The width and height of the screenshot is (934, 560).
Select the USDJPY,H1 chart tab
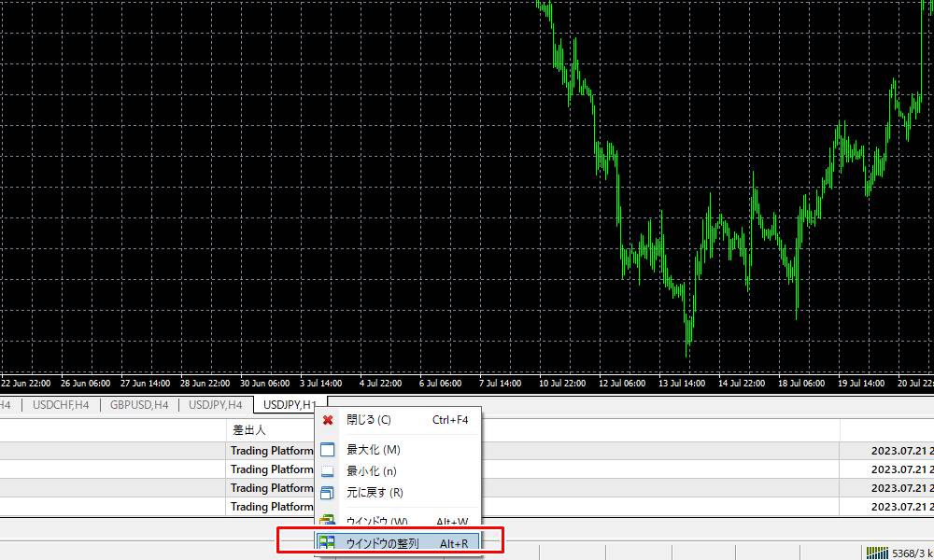coord(290,405)
